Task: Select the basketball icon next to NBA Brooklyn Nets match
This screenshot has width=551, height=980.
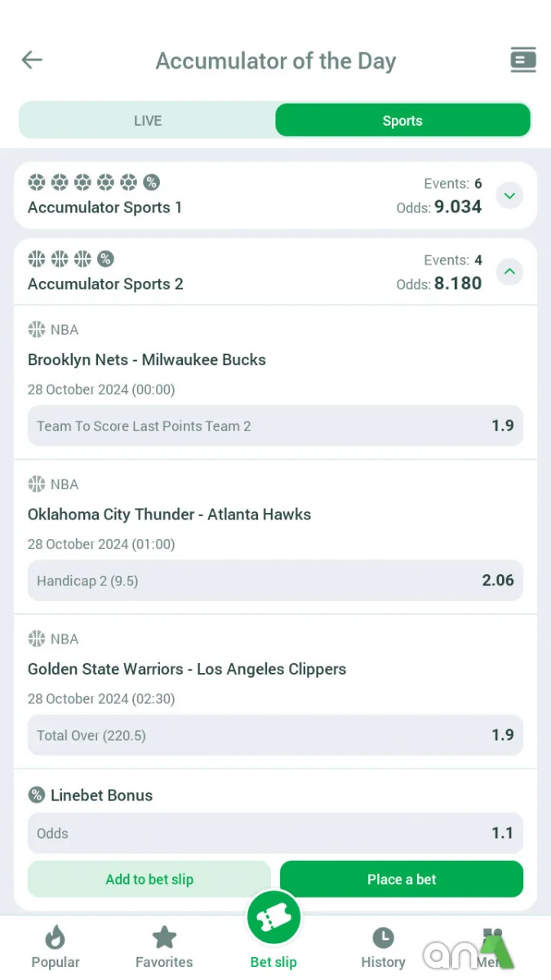Action: [x=36, y=329]
